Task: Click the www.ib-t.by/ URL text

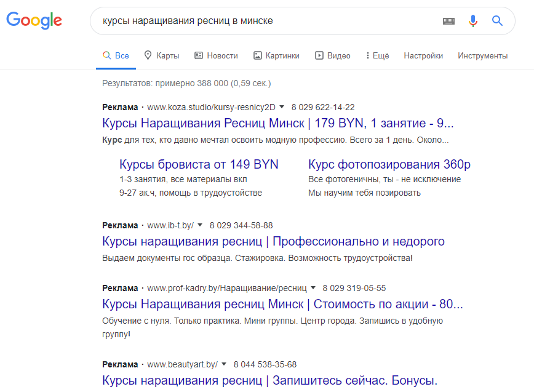Action: (x=170, y=225)
